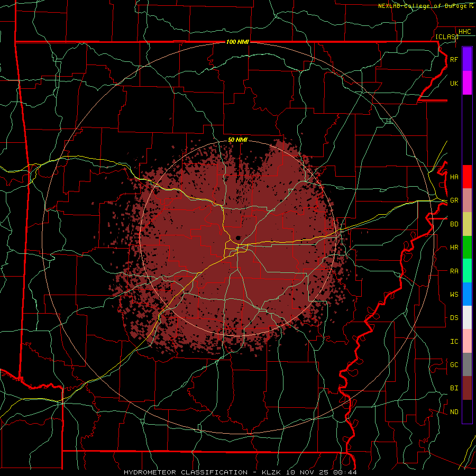This screenshot has height=476, width=476.
Task: Click the GC legend label
Action: point(454,365)
